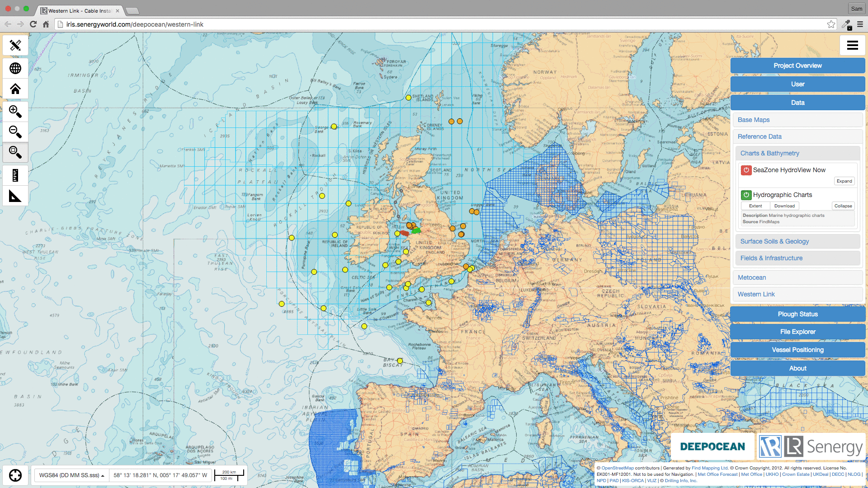Expand the Base Maps section
The height and width of the screenshot is (488, 868).
798,120
